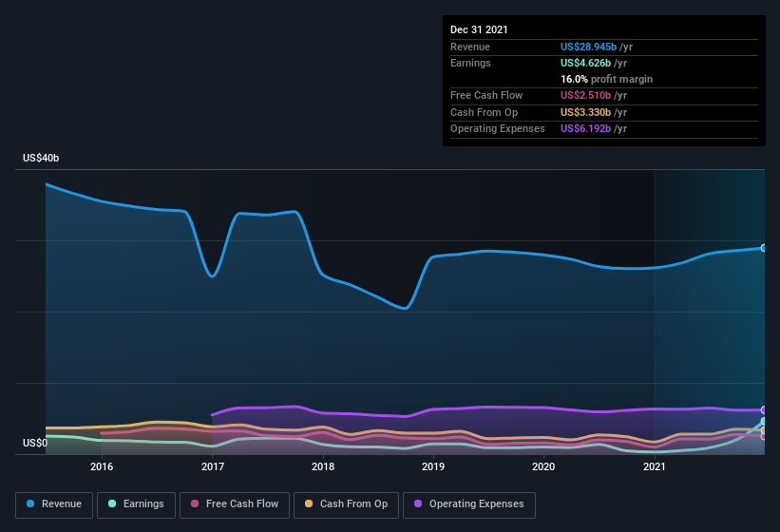
Task: Click the 2021 x-axis label
Action: 655,466
